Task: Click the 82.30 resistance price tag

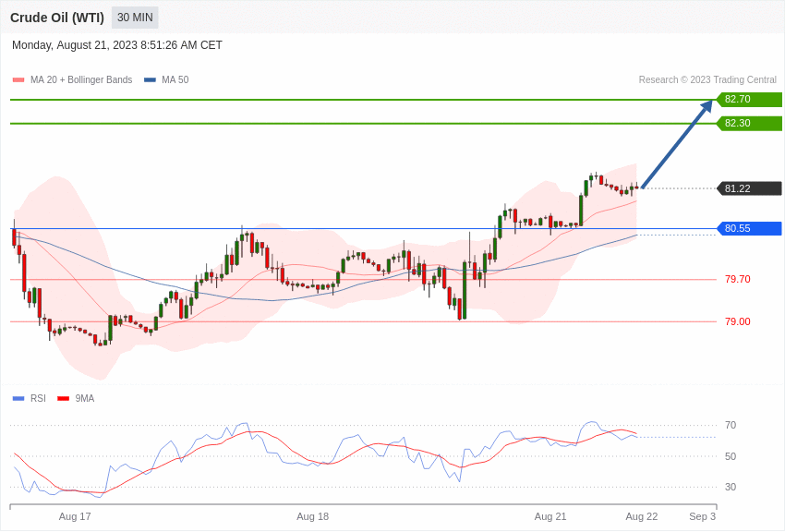Action: (750, 123)
